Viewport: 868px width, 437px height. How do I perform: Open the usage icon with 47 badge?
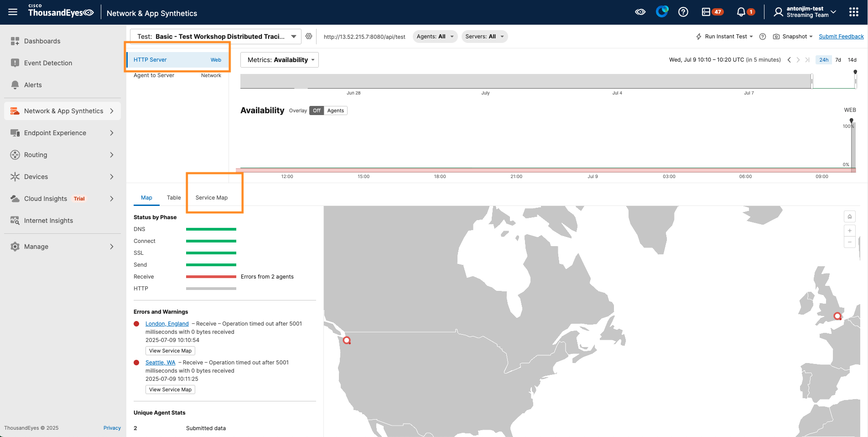(712, 12)
